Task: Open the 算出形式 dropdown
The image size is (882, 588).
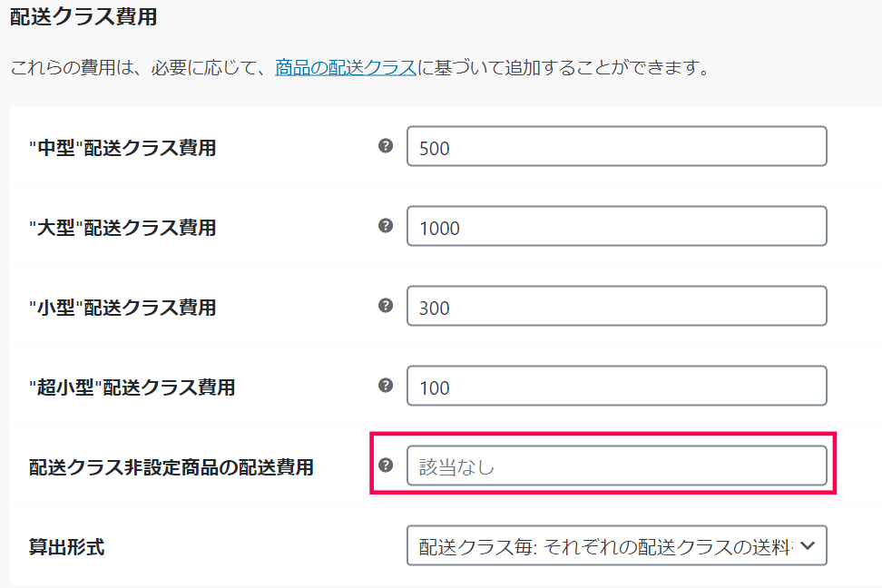Action: [x=617, y=546]
